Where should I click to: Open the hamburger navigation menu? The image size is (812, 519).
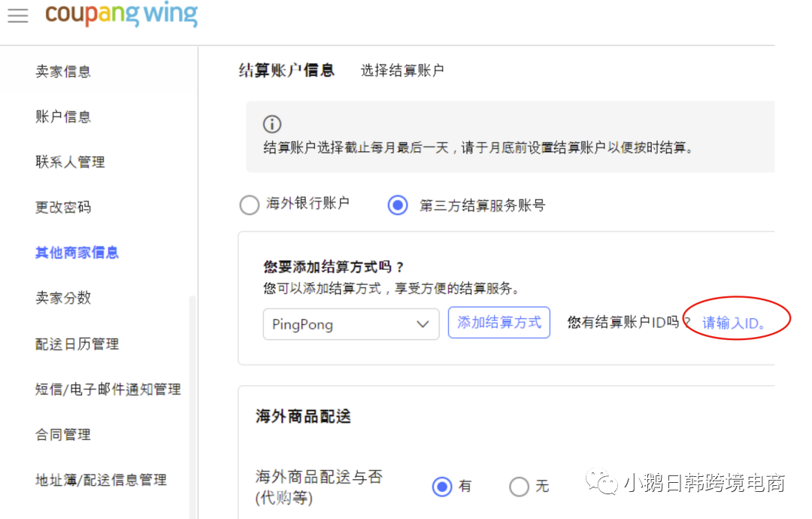point(18,15)
